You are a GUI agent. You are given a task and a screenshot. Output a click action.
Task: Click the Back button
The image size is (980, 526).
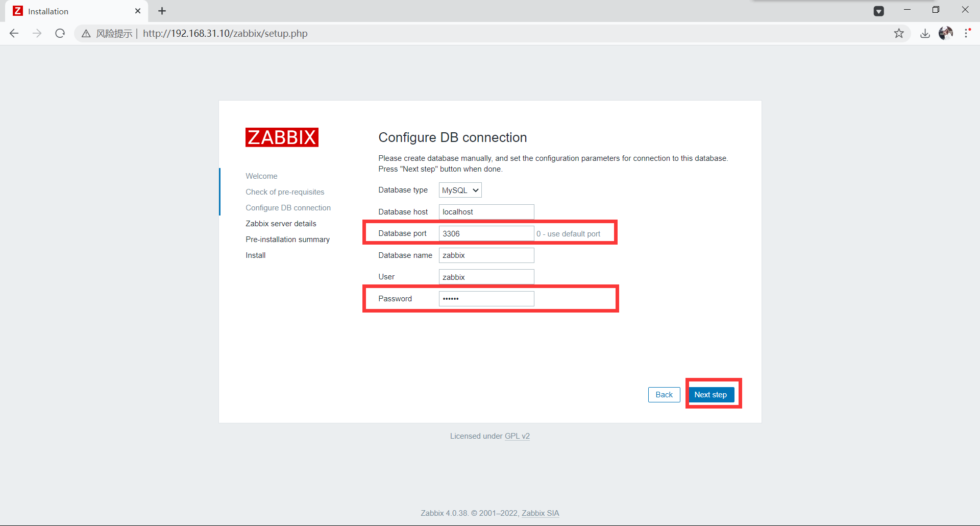pos(664,395)
